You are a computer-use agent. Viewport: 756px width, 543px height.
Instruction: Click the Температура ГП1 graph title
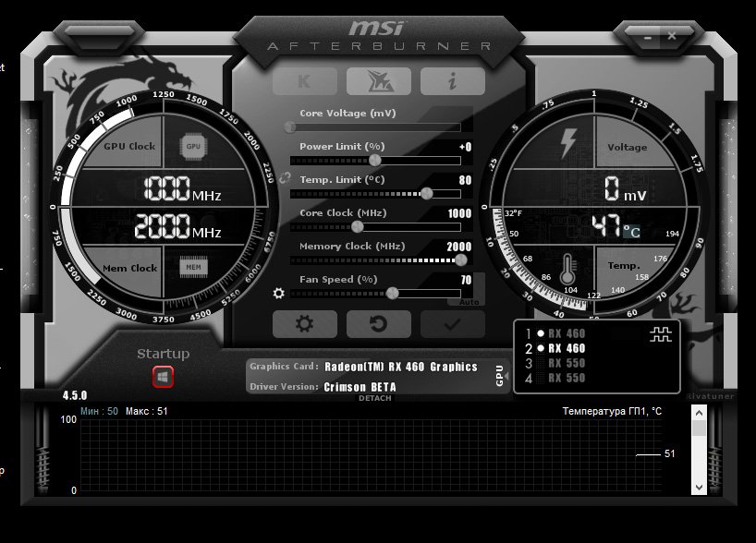point(613,411)
